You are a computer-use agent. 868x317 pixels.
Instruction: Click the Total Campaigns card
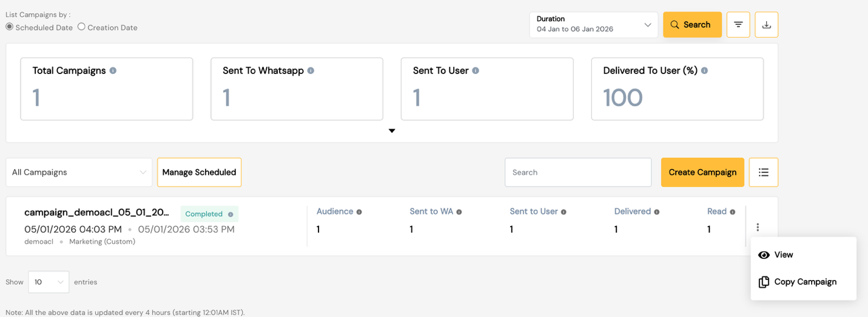point(107,89)
